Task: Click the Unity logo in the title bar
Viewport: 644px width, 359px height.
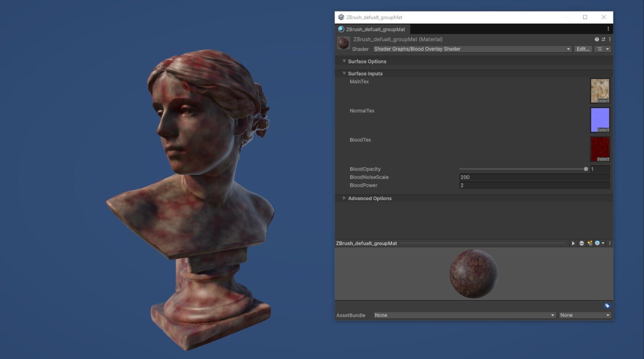Action: 341,17
